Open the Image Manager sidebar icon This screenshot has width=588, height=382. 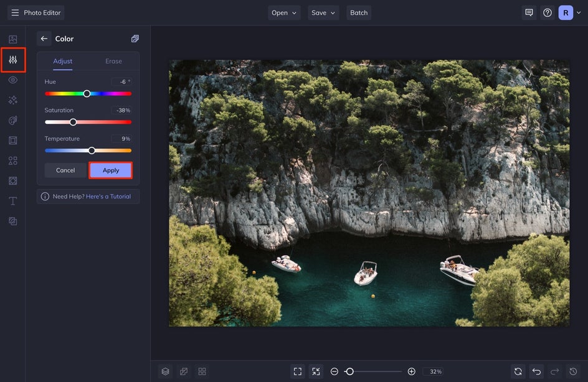[12, 39]
